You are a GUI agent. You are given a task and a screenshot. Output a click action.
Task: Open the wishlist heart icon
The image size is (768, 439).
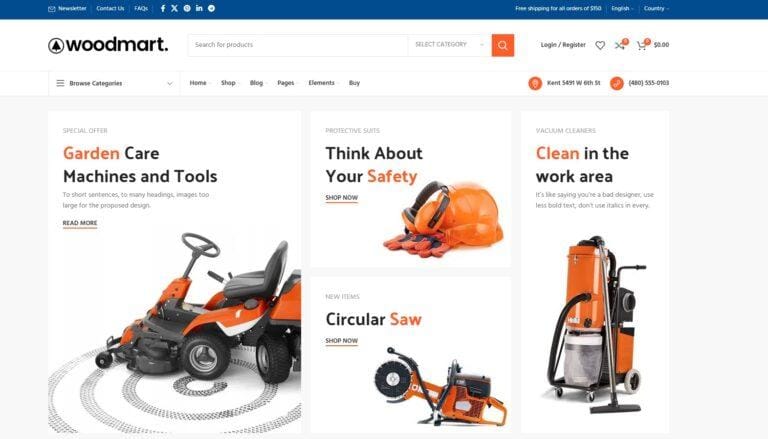(x=600, y=45)
